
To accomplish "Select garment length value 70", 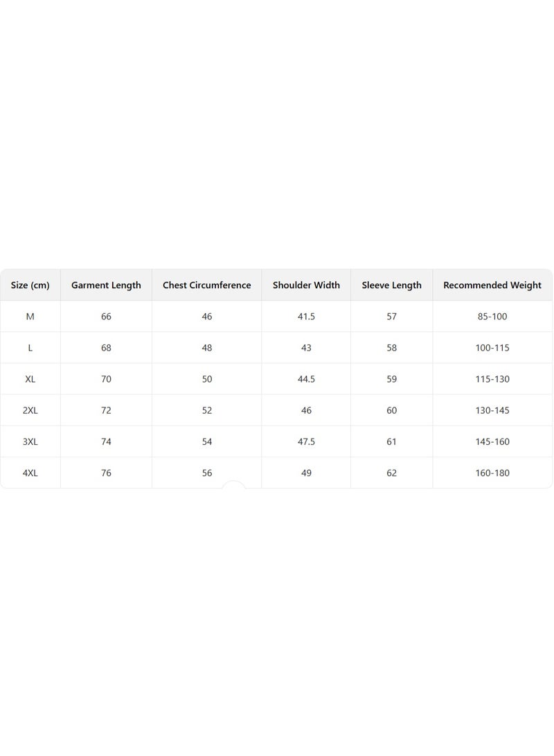I will tap(106, 379).
